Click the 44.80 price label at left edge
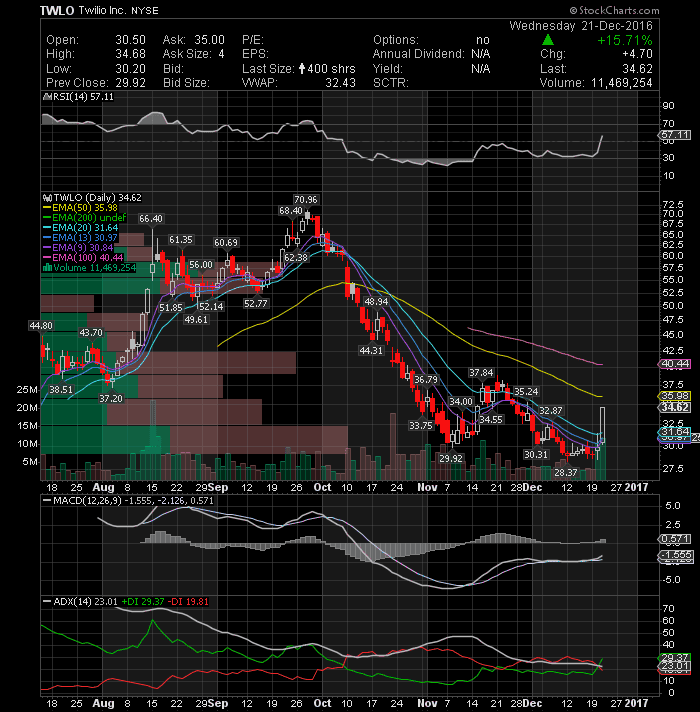The image size is (700, 712). click(x=41, y=326)
